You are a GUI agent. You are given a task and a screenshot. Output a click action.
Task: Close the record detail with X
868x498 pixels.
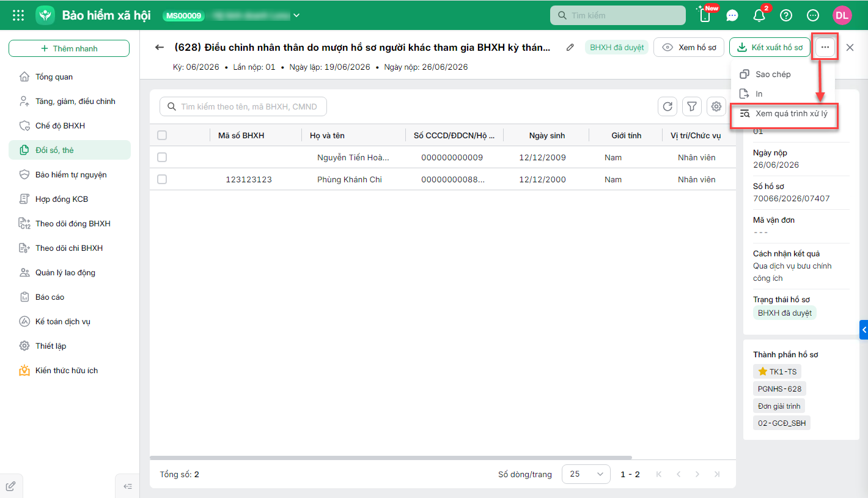[x=850, y=47]
